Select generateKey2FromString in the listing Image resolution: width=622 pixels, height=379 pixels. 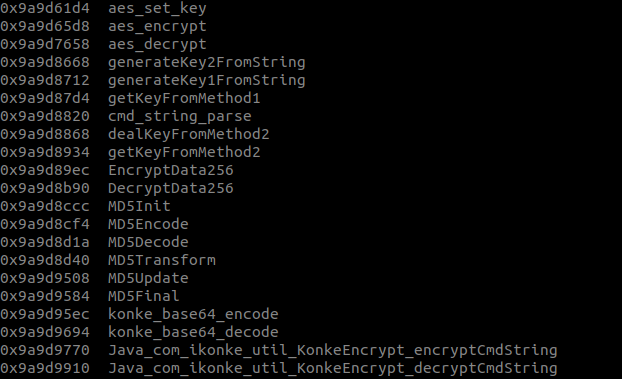(207, 63)
